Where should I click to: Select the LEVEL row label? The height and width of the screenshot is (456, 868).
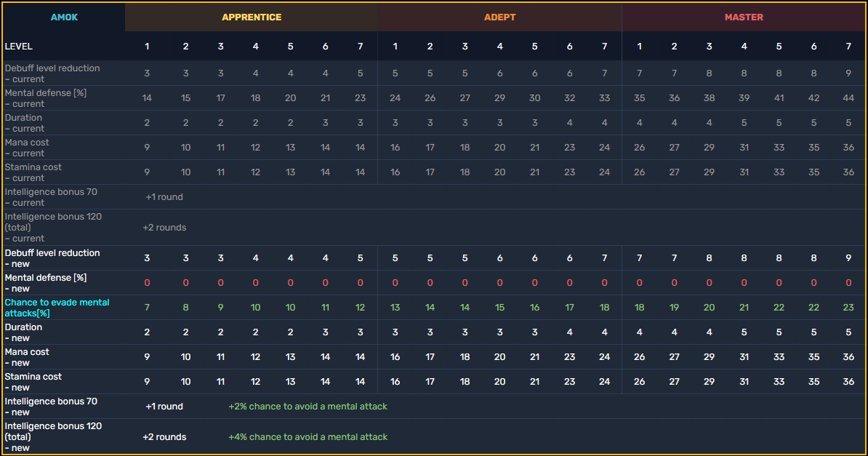point(18,47)
